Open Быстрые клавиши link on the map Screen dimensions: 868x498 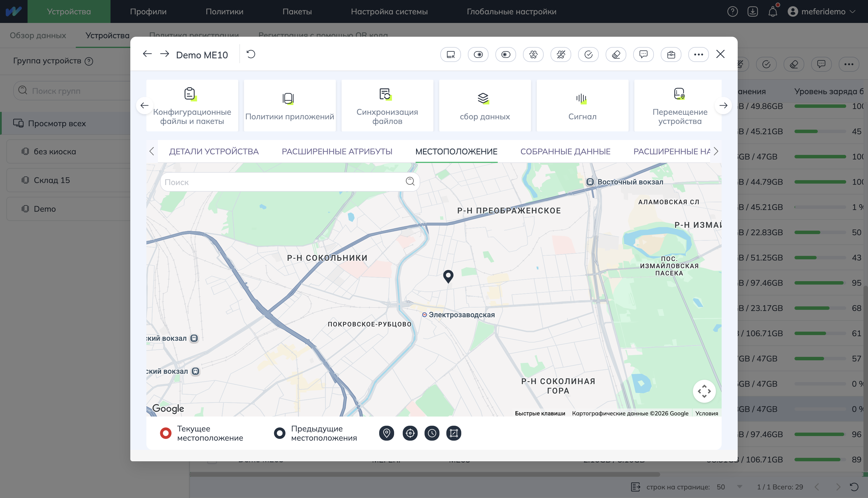[x=540, y=413]
